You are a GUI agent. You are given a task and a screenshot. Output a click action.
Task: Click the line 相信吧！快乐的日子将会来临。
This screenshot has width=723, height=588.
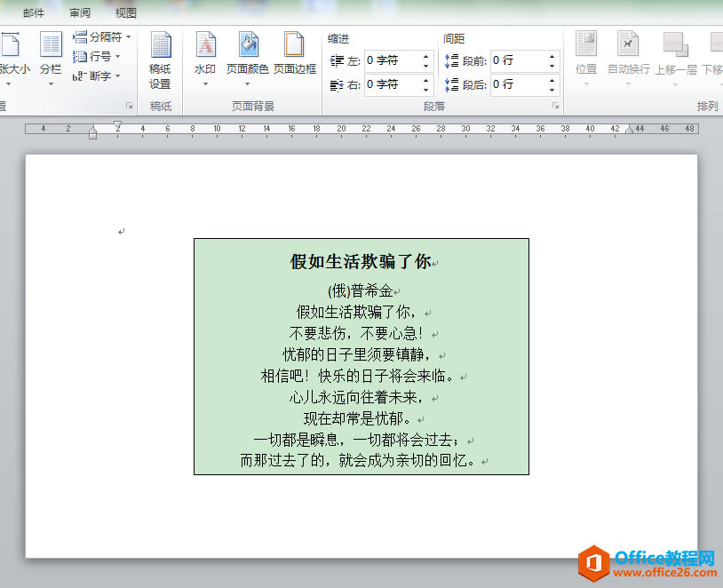[x=357, y=376]
